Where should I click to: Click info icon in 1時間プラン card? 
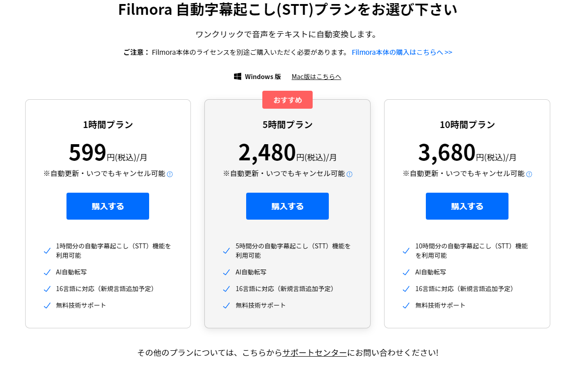[x=170, y=174]
